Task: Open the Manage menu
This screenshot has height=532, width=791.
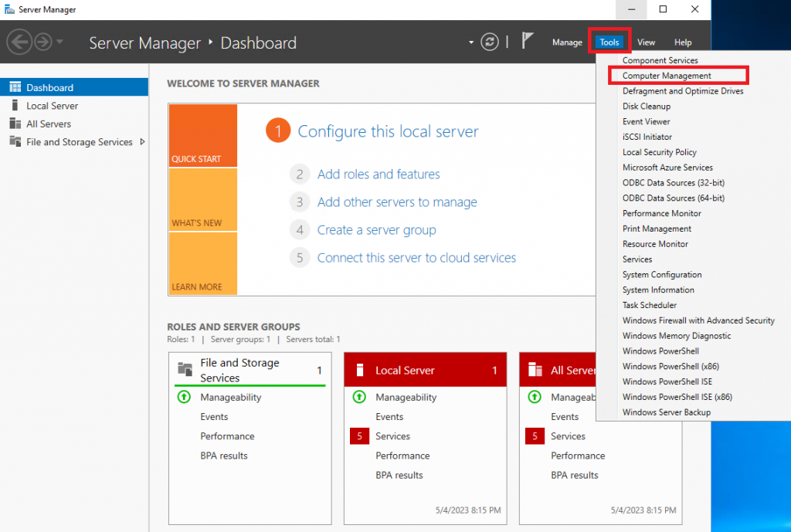Action: point(567,42)
